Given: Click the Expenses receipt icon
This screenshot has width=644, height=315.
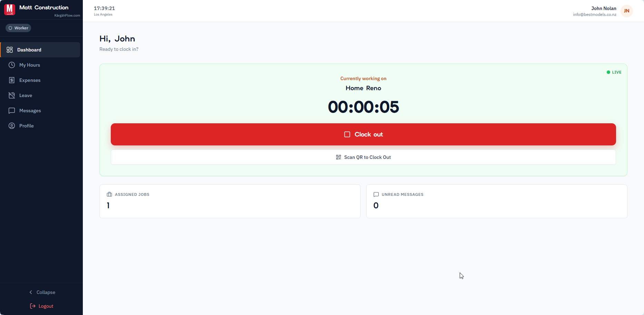Looking at the screenshot, I should [12, 80].
